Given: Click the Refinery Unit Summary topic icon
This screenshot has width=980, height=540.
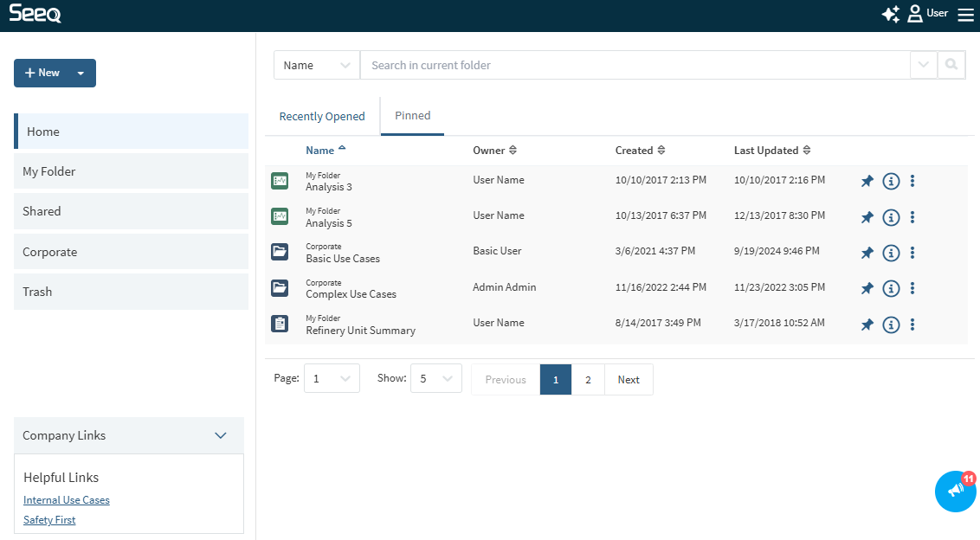Looking at the screenshot, I should pos(280,324).
